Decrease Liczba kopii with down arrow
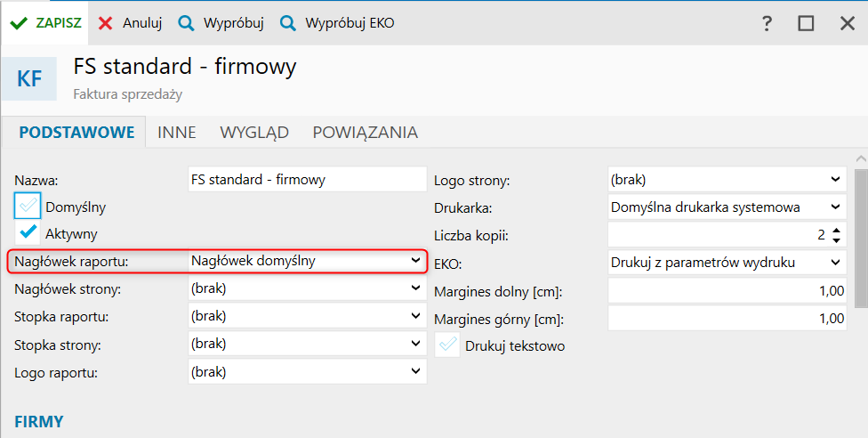The width and height of the screenshot is (868, 438). click(x=835, y=240)
